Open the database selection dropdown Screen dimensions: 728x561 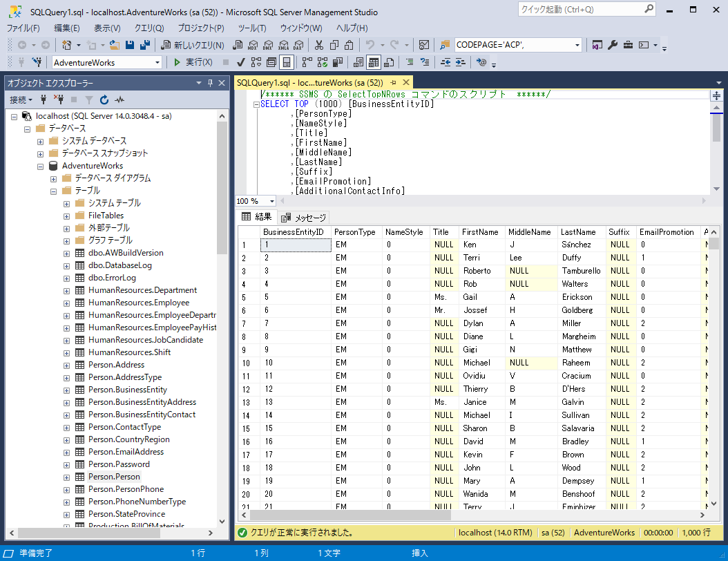(x=159, y=62)
